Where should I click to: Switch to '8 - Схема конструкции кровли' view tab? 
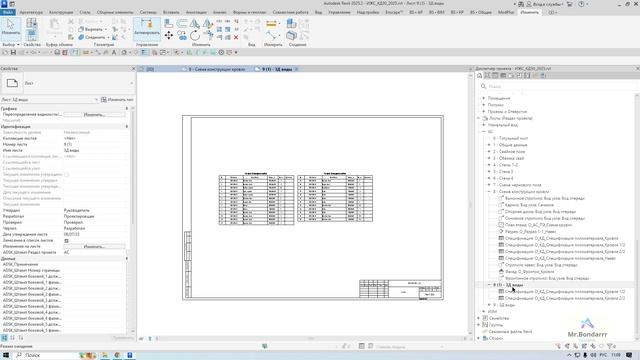[217, 69]
